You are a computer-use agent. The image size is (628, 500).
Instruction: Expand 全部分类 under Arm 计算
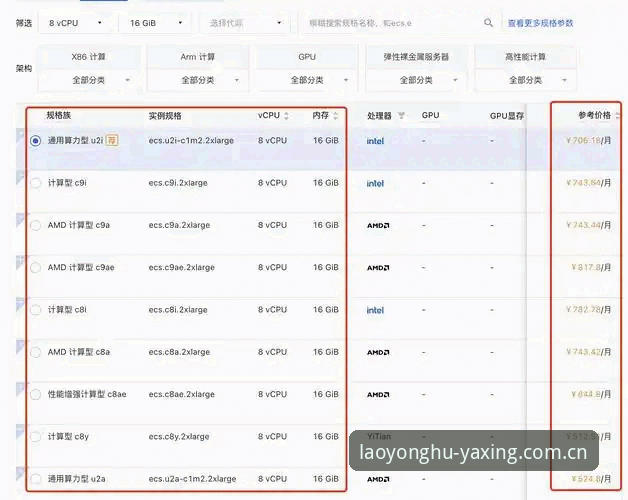click(x=198, y=80)
